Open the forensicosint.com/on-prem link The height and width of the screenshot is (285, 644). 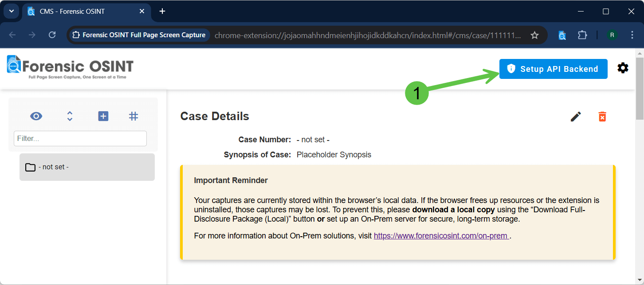click(x=441, y=236)
